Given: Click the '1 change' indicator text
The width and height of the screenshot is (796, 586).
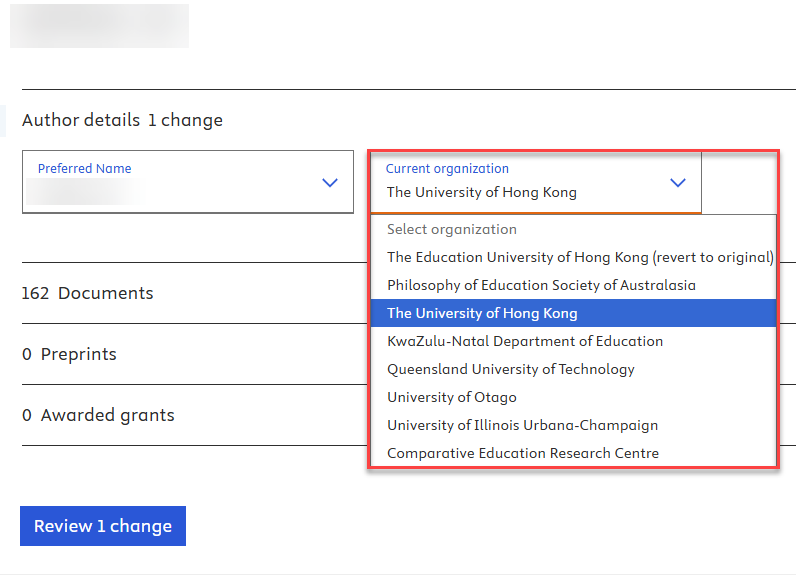Looking at the screenshot, I should click(185, 120).
